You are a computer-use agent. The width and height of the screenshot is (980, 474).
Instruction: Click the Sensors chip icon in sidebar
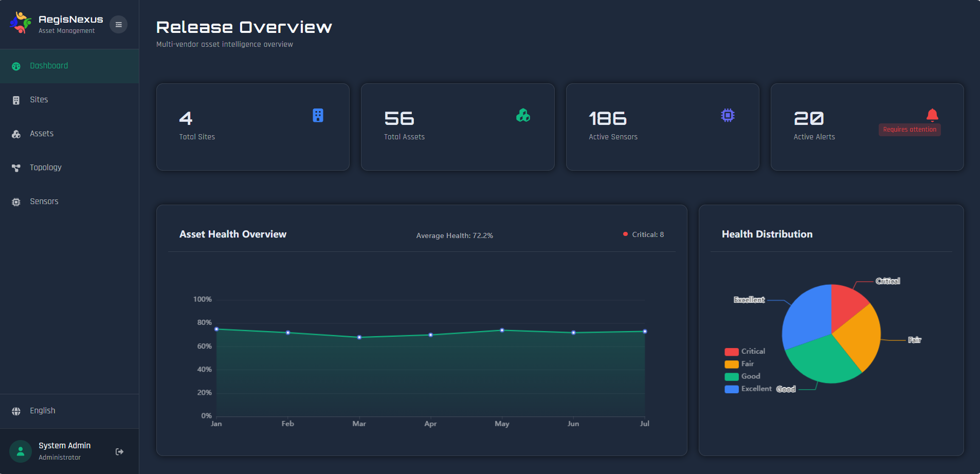[16, 202]
